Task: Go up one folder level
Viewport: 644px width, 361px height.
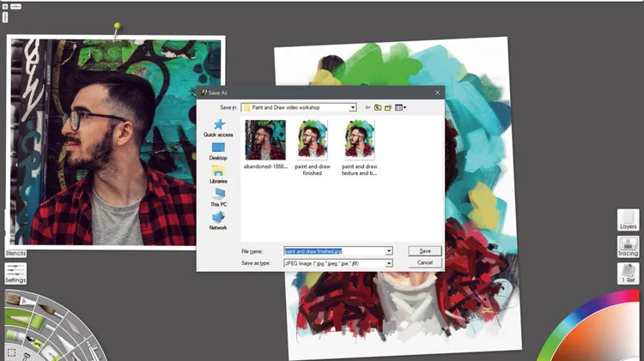Action: (378, 107)
